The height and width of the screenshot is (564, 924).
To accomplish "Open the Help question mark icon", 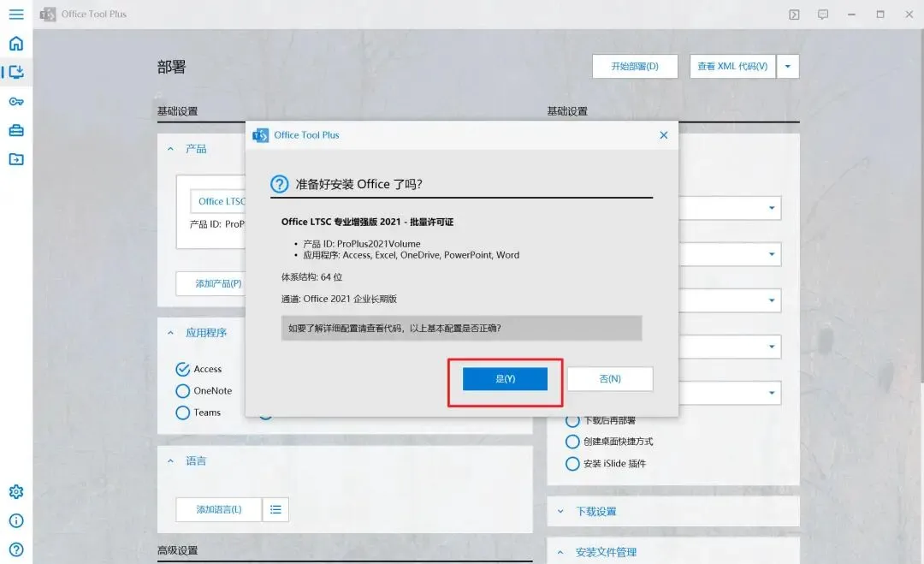I will pos(16,549).
